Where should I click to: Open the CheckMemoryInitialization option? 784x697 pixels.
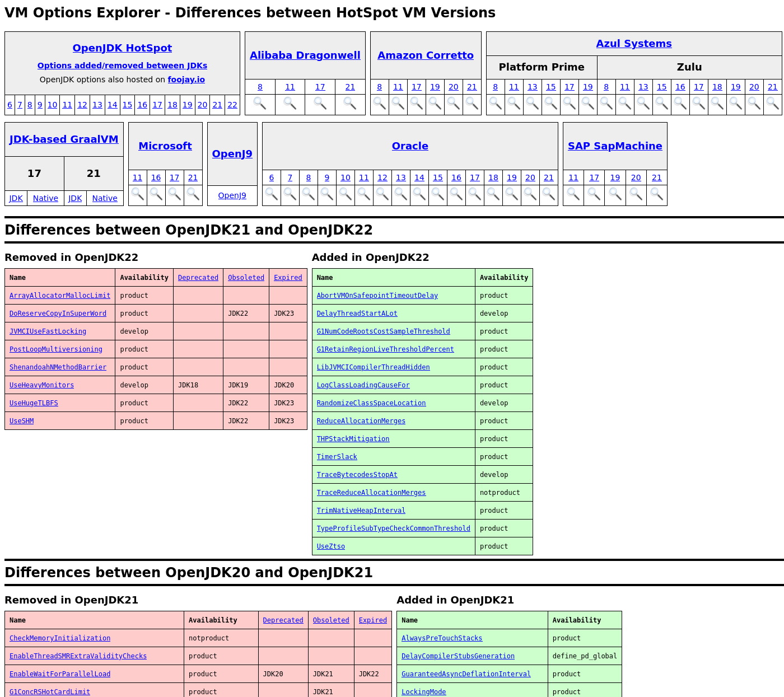pos(60,638)
